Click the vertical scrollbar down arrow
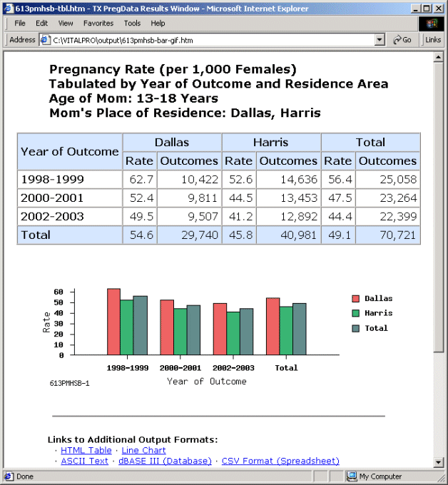448x485 pixels. [x=439, y=462]
